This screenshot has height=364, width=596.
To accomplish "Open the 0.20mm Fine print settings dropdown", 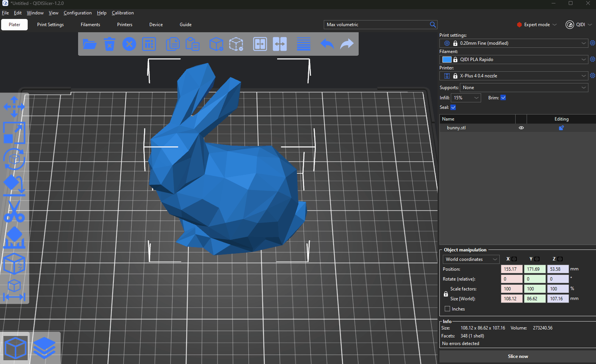I will coord(514,43).
